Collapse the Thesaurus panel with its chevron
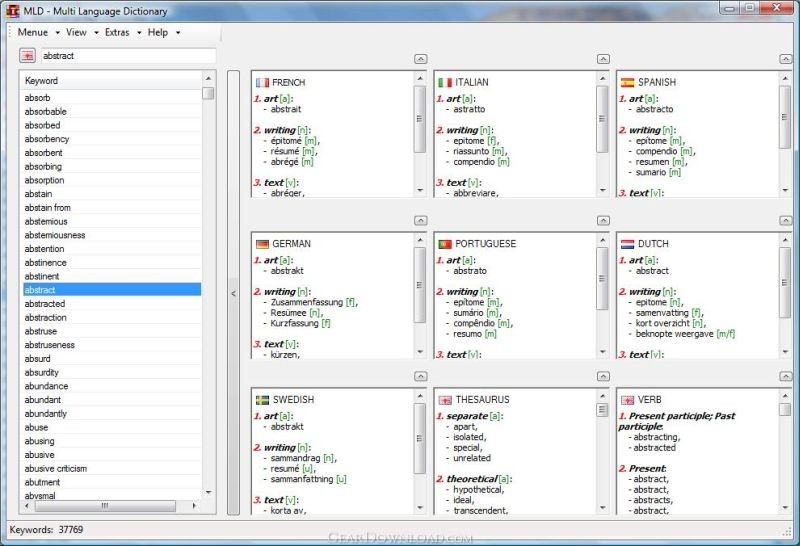This screenshot has height=546, width=800. (x=603, y=376)
